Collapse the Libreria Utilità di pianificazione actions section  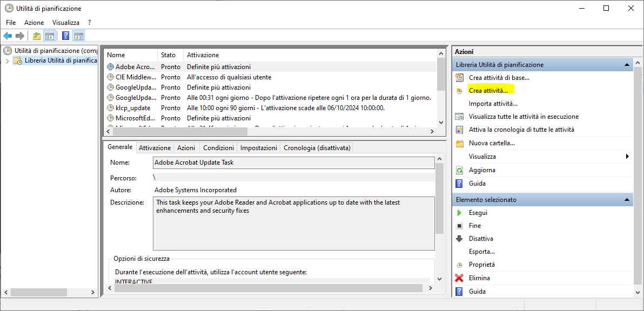[626, 65]
